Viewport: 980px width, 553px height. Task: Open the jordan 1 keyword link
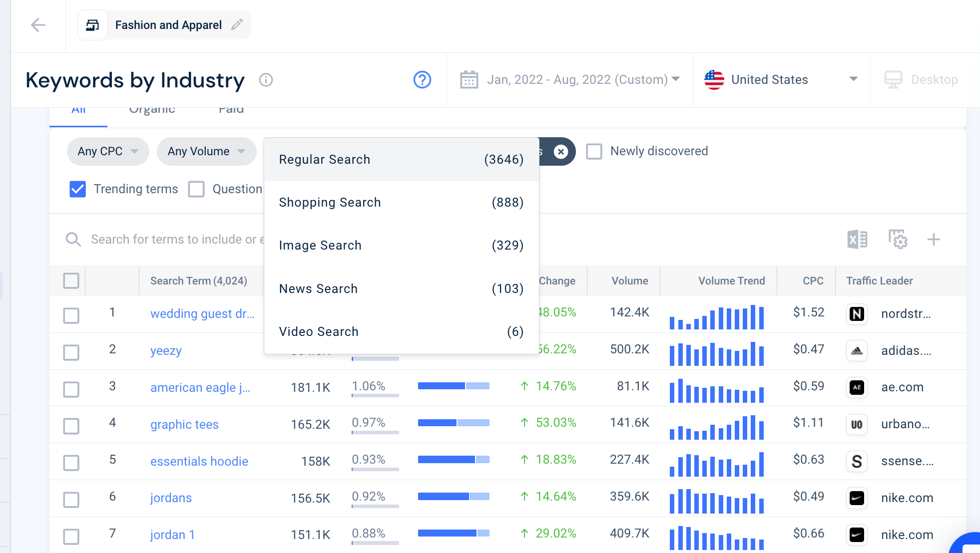[172, 535]
